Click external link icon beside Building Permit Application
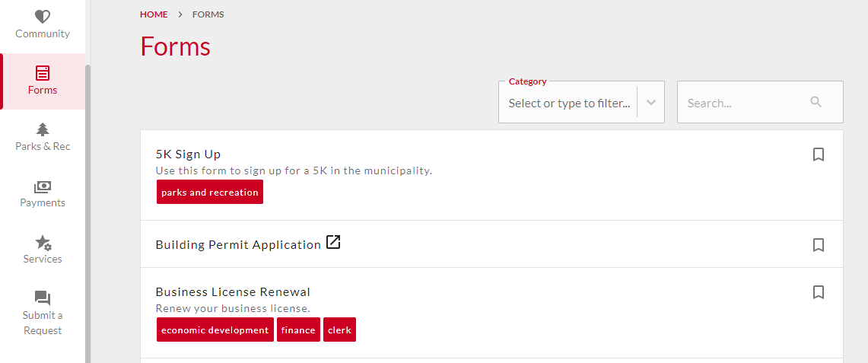Image resolution: width=868 pixels, height=363 pixels. [x=333, y=242]
